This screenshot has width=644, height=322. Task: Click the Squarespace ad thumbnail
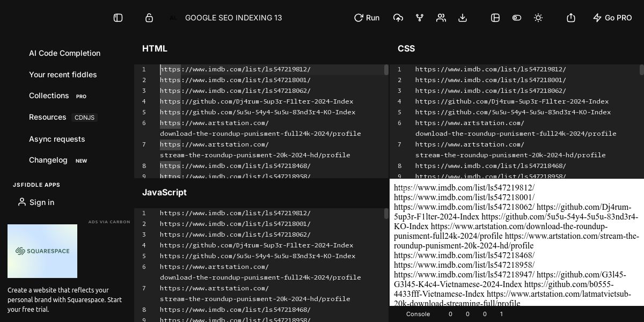[42, 251]
